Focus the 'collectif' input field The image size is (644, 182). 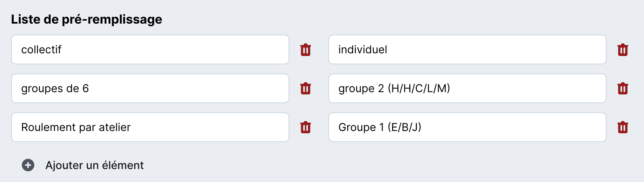[x=150, y=49]
